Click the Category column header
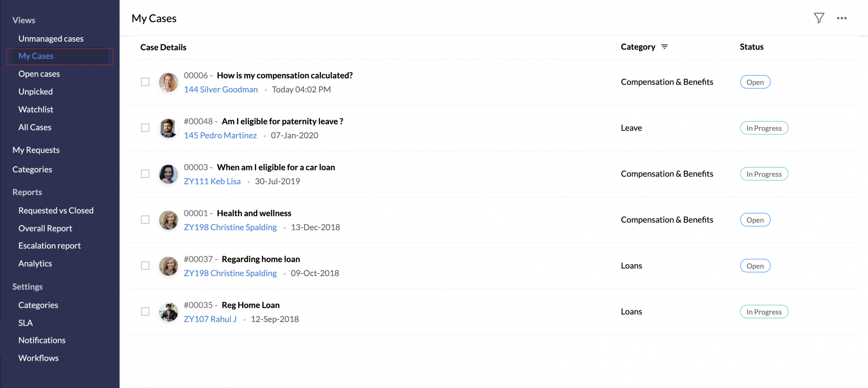868x388 pixels. [x=638, y=47]
